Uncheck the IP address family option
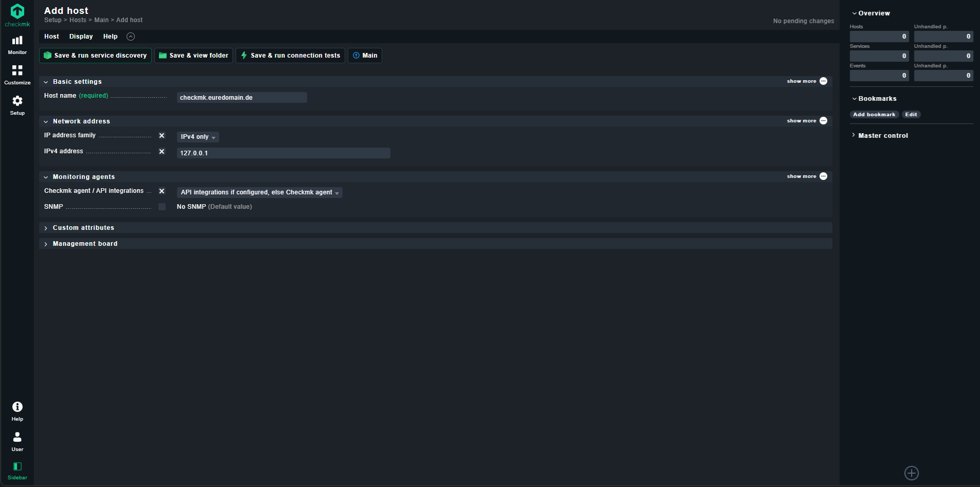Image resolution: width=980 pixels, height=487 pixels. coord(162,136)
